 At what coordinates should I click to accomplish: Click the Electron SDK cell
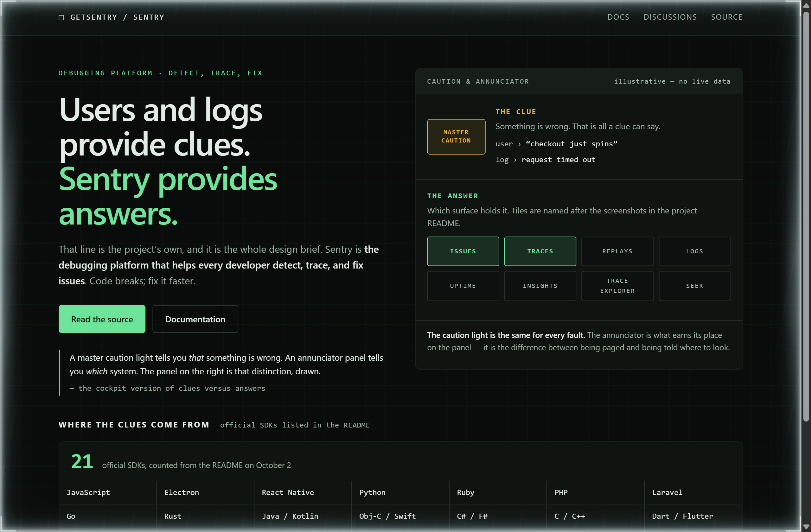[205, 493]
